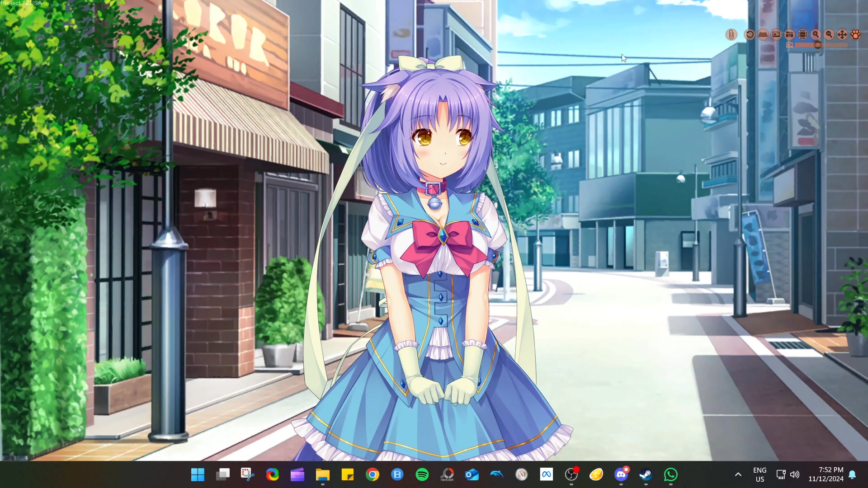868x488 pixels.
Task: Launch Dolphin emulator from the taskbar
Action: click(497, 474)
